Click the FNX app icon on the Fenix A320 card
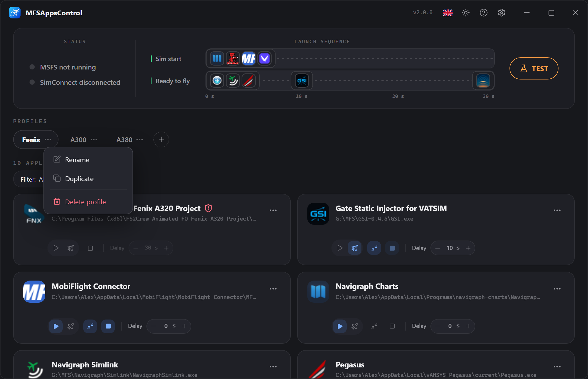This screenshot has width=588, height=379. [x=34, y=214]
